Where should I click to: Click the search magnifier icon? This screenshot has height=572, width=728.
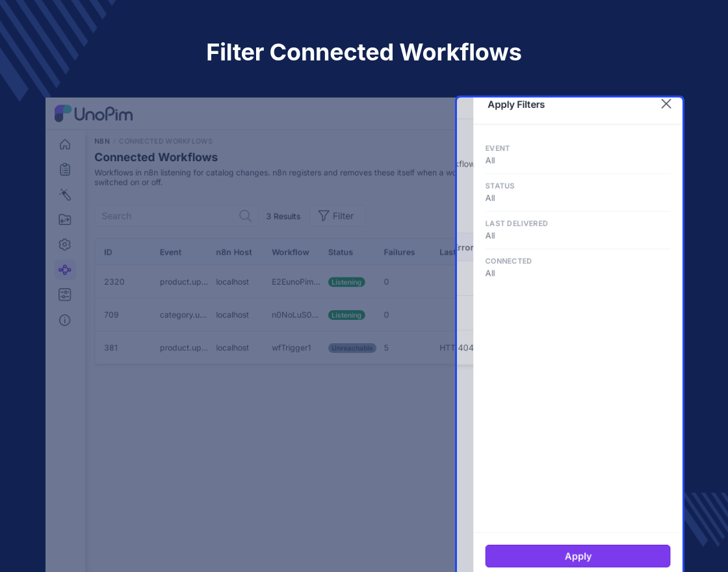pos(245,216)
